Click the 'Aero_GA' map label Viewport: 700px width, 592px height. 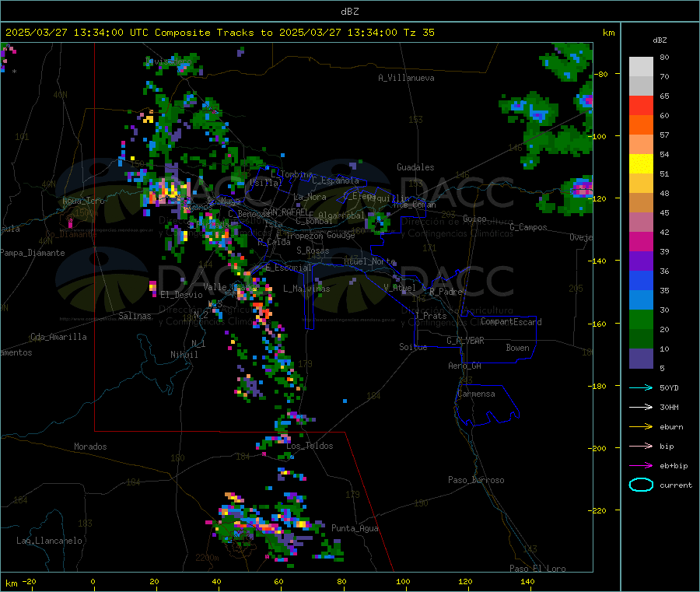click(x=465, y=366)
